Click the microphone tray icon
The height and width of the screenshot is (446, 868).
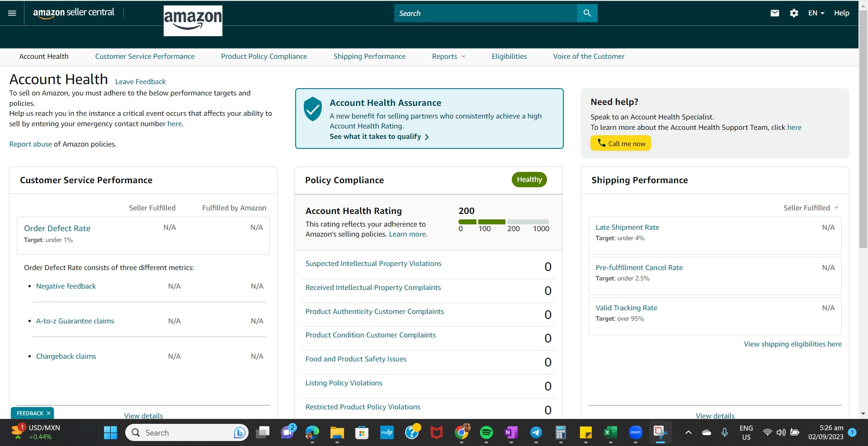coord(725,433)
